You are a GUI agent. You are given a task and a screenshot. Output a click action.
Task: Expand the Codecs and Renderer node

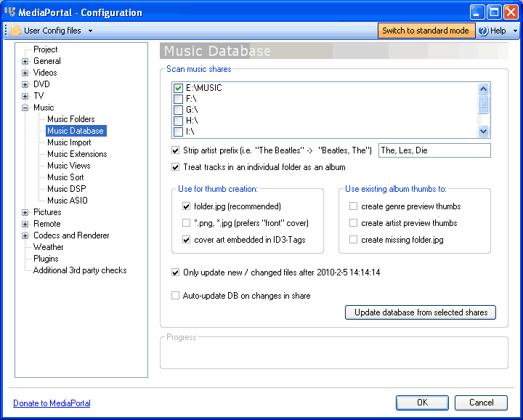[25, 235]
